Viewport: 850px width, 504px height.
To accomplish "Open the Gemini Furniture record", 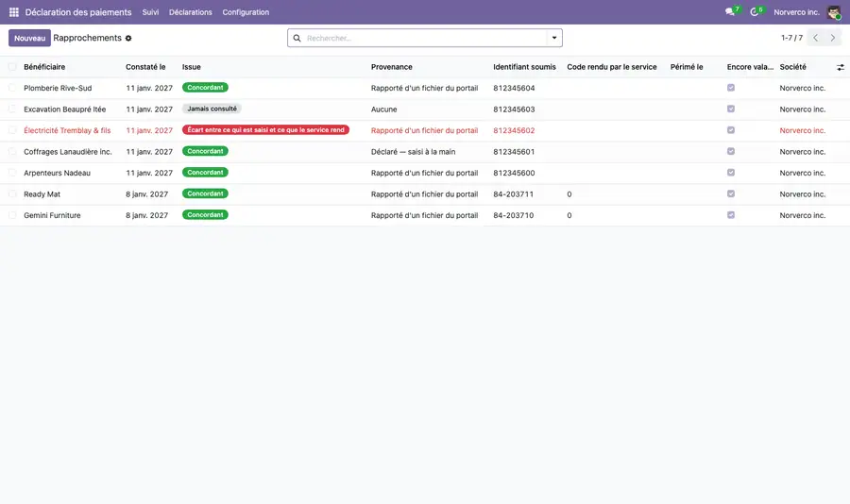I will pyautogui.click(x=52, y=215).
